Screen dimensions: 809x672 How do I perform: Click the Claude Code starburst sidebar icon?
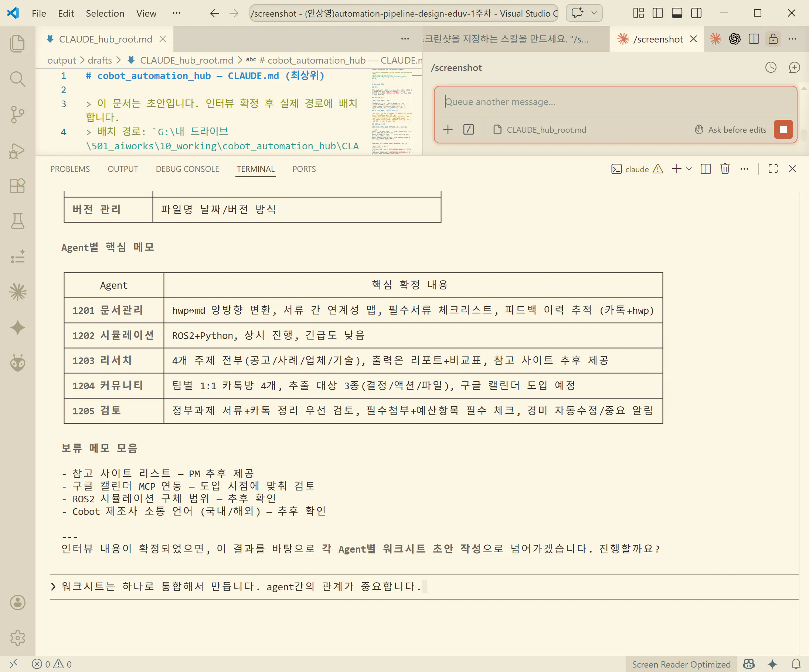[x=17, y=292]
